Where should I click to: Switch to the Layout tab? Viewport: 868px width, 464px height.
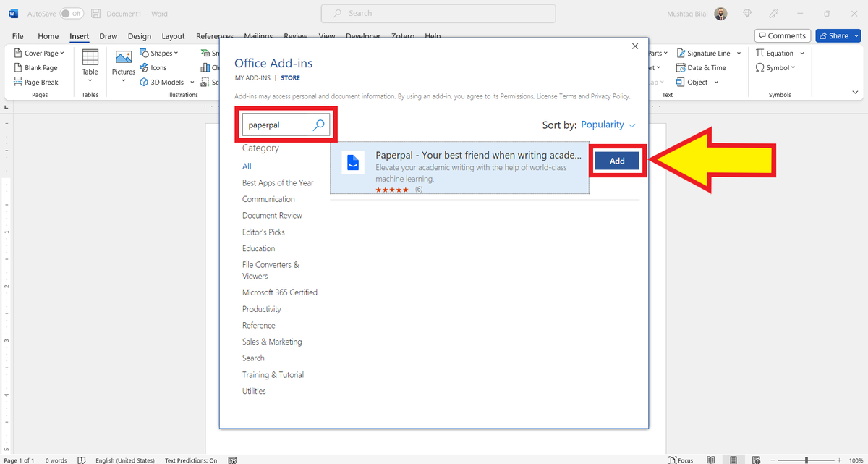(x=173, y=36)
